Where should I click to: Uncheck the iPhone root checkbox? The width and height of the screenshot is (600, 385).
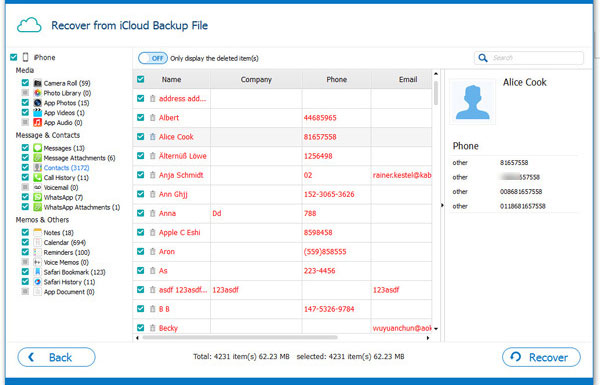(x=14, y=57)
